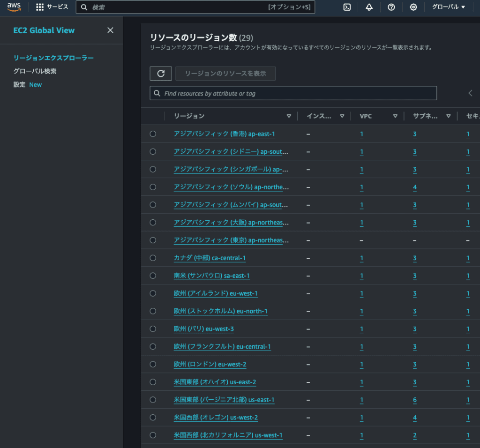Select the ムンバイ region radio button
The image size is (480, 448).
coord(153,205)
